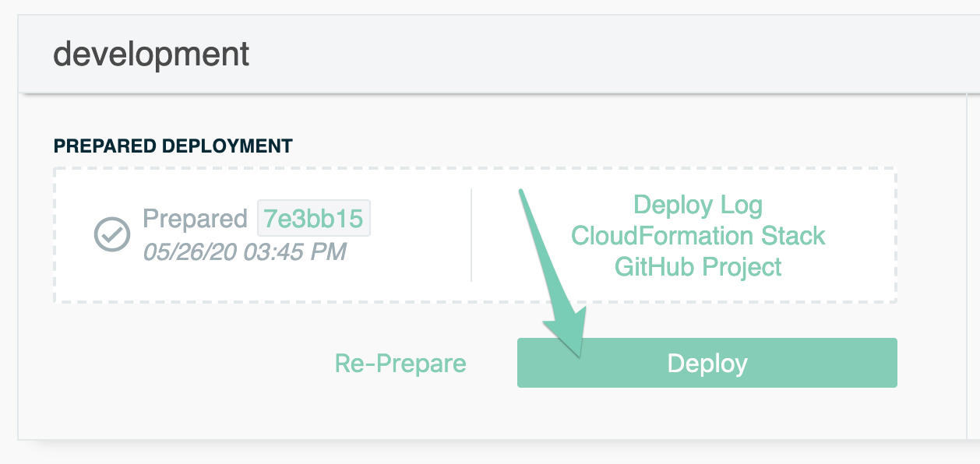Click the vertical divider in deployment box

pos(471,234)
